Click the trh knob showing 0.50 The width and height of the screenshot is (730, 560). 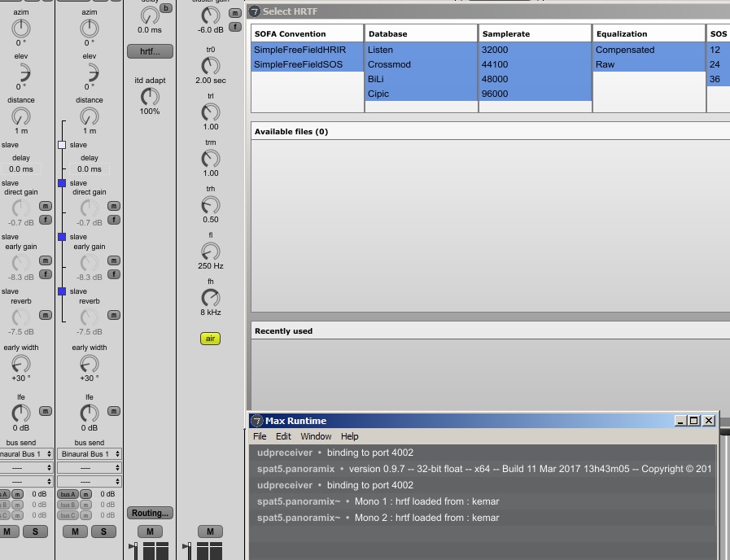[x=211, y=205]
